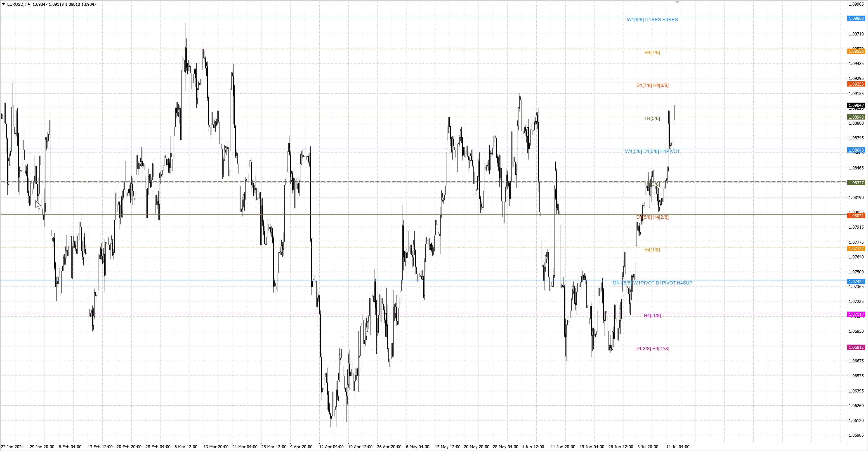Click the D1[3/8] H4[-2/8] label
This screenshot has height=451, width=868.
point(652,349)
